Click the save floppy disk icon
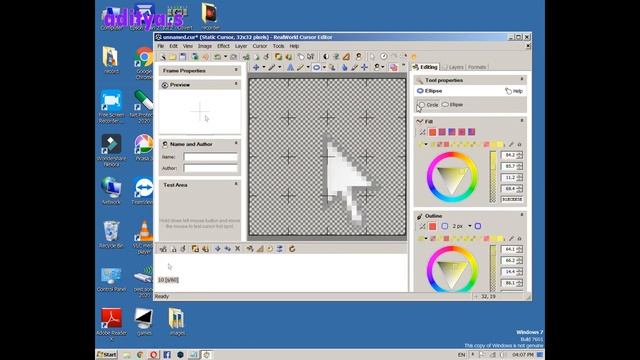The image size is (640, 360). (x=183, y=57)
